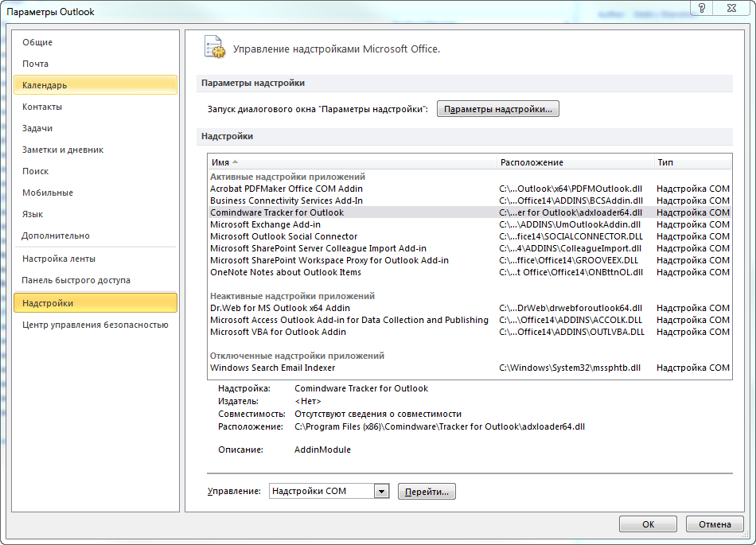Click the SOCIALCONNECTOR.DLL location cell
Image resolution: width=756 pixels, height=545 pixels.
571,236
